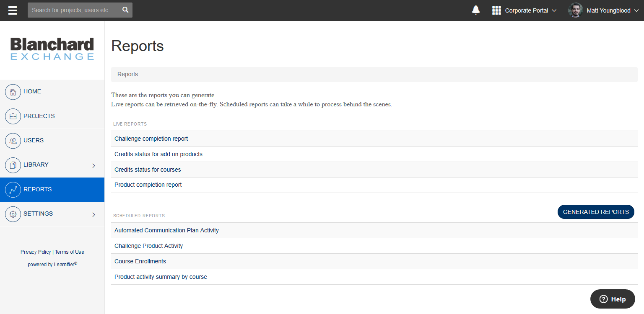Click Matt Youngblood's avatar photo

click(x=575, y=10)
